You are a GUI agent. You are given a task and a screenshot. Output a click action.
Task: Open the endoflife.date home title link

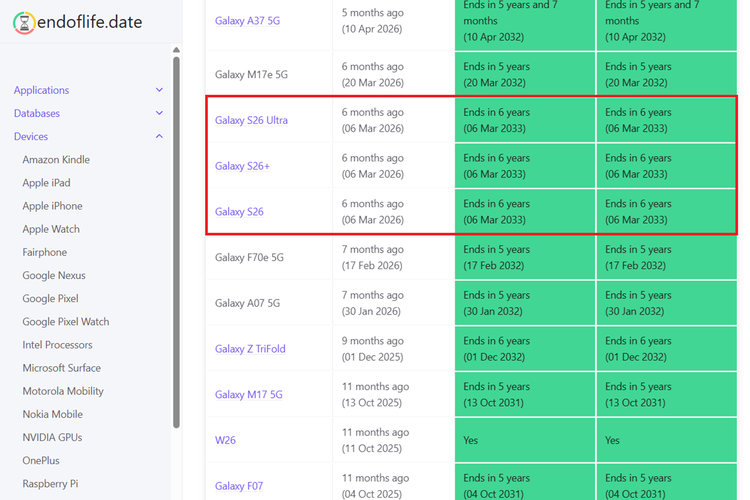tap(89, 22)
